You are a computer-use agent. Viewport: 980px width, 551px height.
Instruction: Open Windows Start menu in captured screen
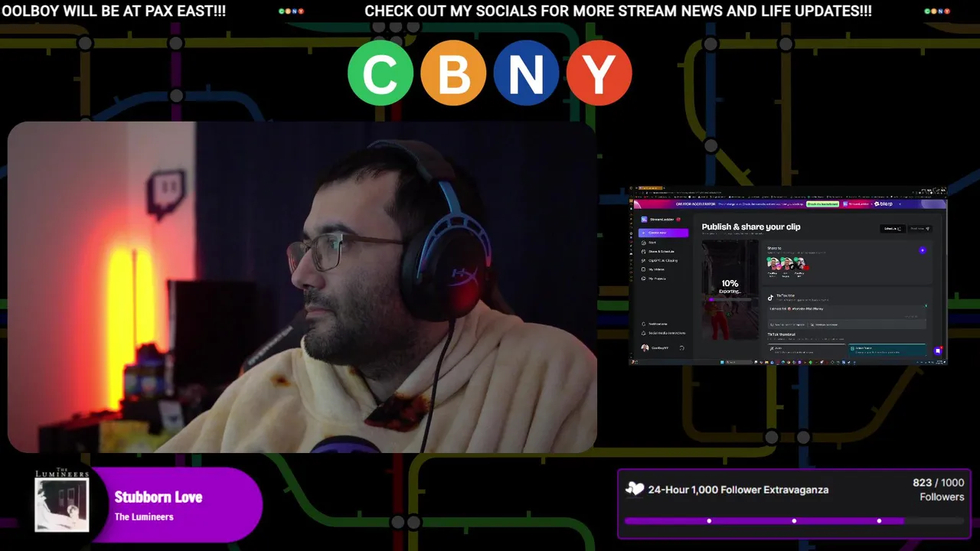pyautogui.click(x=722, y=362)
